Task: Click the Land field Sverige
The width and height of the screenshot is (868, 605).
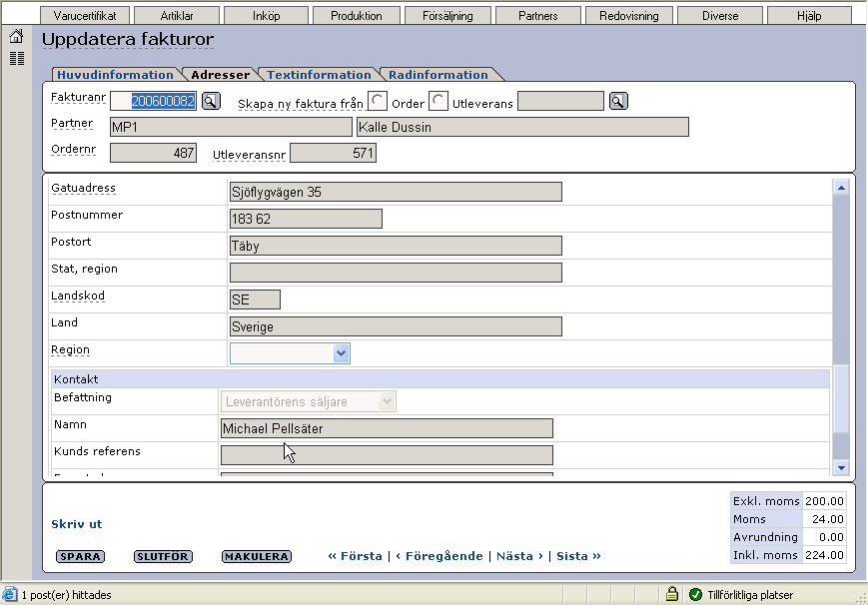Action: click(396, 326)
